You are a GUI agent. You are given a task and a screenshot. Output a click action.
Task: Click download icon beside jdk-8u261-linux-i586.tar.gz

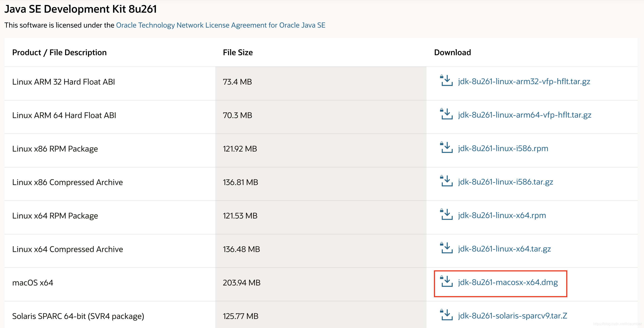pos(446,181)
